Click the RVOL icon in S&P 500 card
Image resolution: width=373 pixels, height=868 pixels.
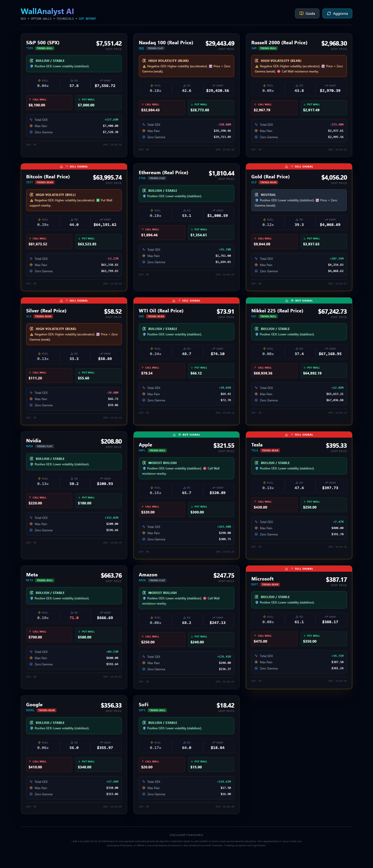(x=39, y=80)
